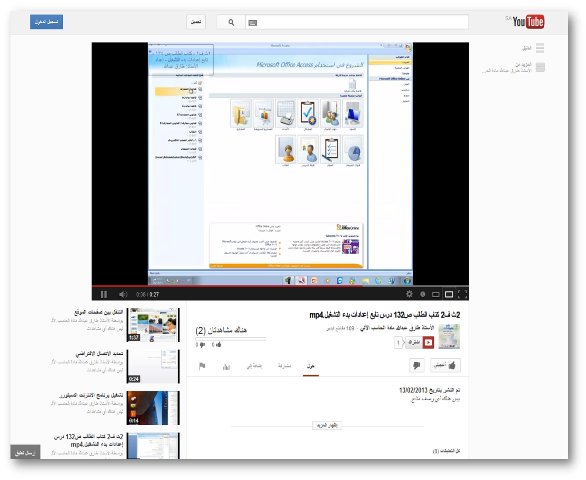The height and width of the screenshot is (480, 586).
Task: Open the related title about Internet Explorer
Action: coord(91,395)
